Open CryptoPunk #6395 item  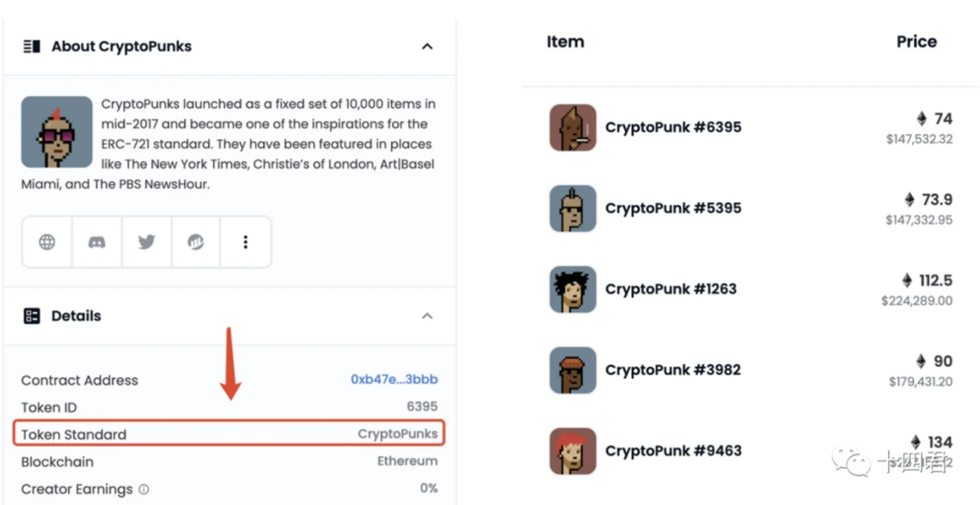673,127
